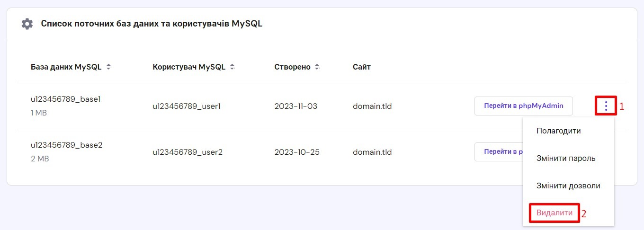
Task: Sort by Користувач MySQL column arrows
Action: 233,67
